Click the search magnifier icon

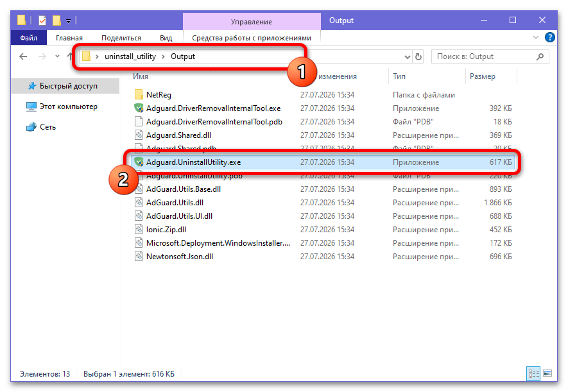point(540,56)
